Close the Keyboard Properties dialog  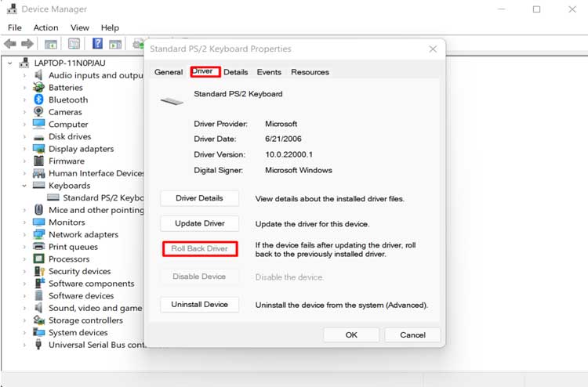click(x=433, y=49)
